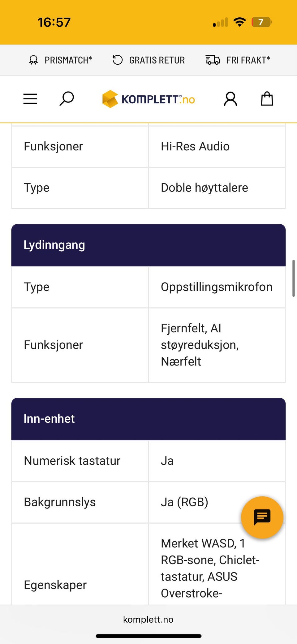297x644 pixels.
Task: Open the PRISMATCH* info link
Action: tap(68, 60)
